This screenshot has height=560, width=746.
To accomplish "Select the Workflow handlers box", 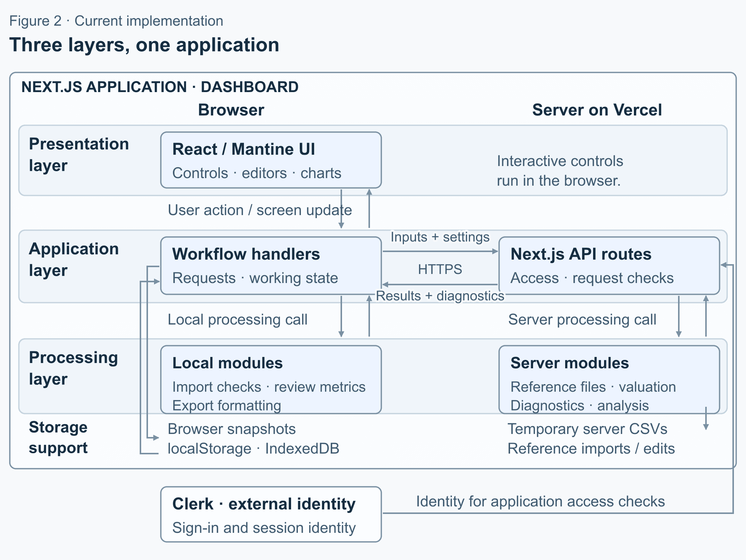I will click(x=271, y=266).
